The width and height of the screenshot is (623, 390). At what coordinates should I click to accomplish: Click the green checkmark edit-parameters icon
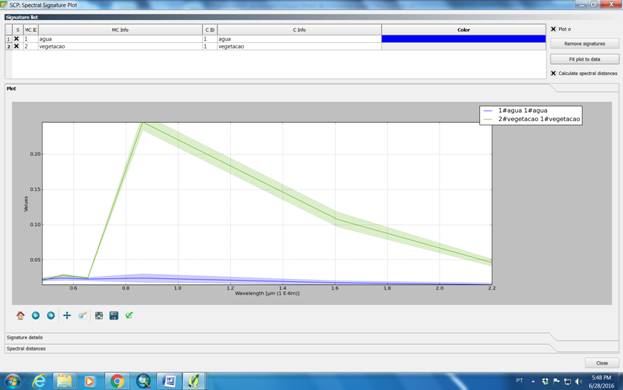[129, 315]
